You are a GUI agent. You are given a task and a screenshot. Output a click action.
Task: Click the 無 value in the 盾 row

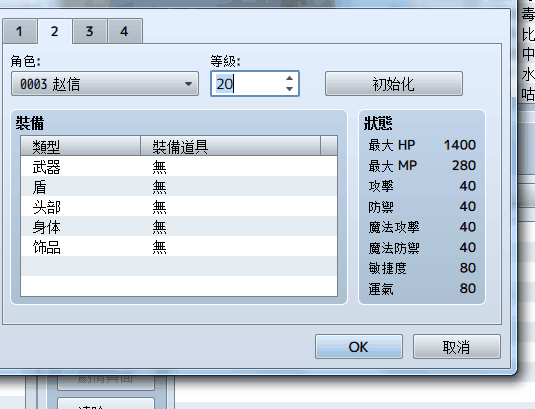159,187
